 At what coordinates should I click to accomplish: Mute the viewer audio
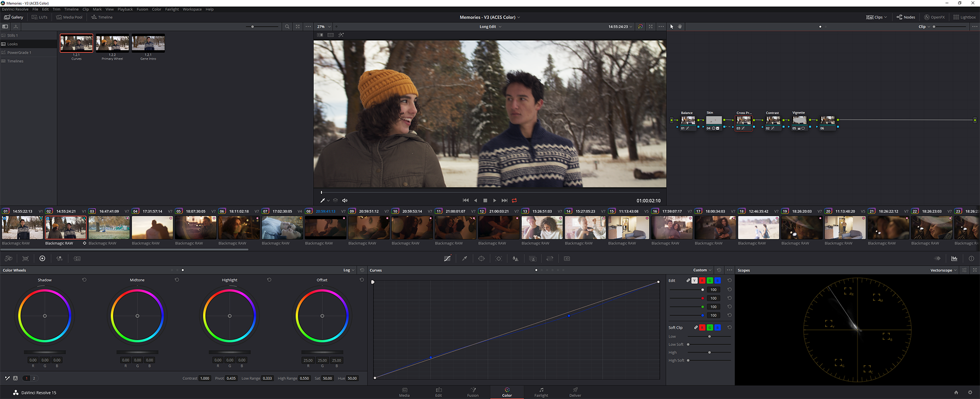pos(344,200)
